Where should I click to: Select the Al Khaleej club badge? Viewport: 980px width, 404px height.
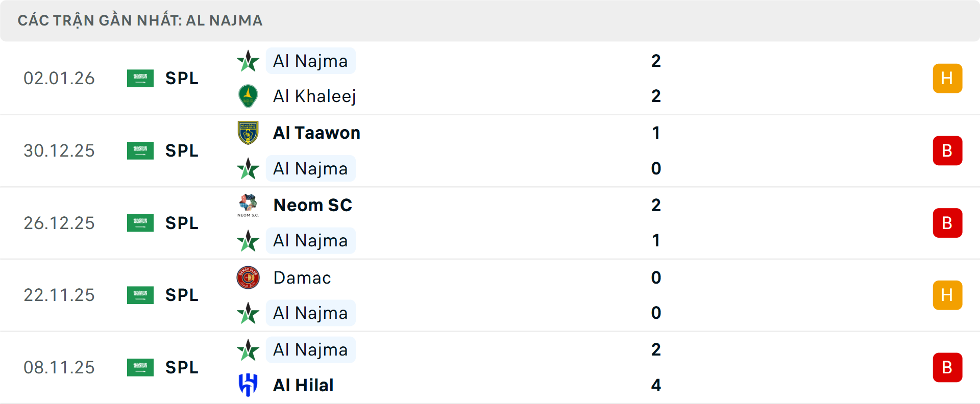tap(248, 96)
